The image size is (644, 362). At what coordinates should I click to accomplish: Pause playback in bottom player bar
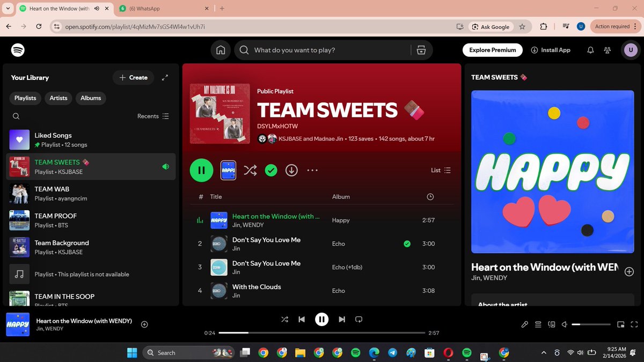coord(321,319)
